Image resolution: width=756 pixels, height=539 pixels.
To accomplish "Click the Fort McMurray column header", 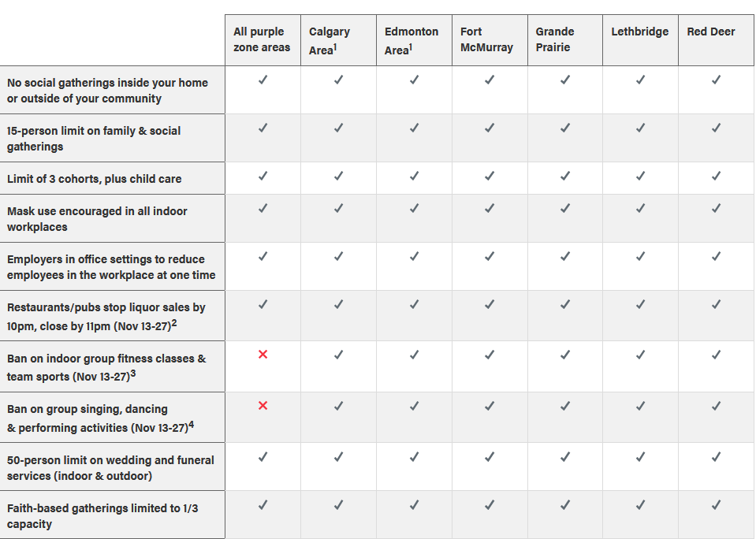I will pos(486,39).
